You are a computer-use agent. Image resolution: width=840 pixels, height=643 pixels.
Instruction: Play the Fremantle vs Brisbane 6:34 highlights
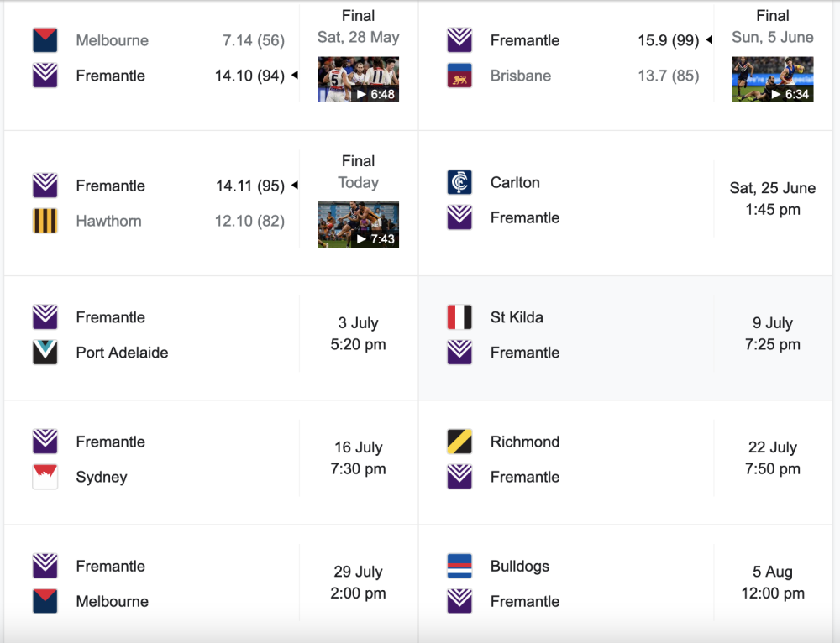773,79
